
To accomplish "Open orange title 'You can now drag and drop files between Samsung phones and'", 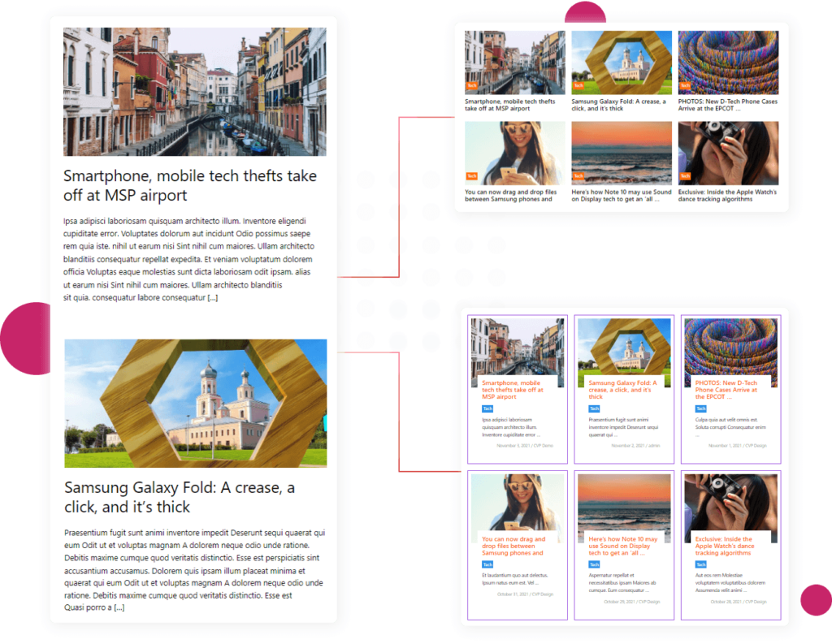I will tap(513, 546).
